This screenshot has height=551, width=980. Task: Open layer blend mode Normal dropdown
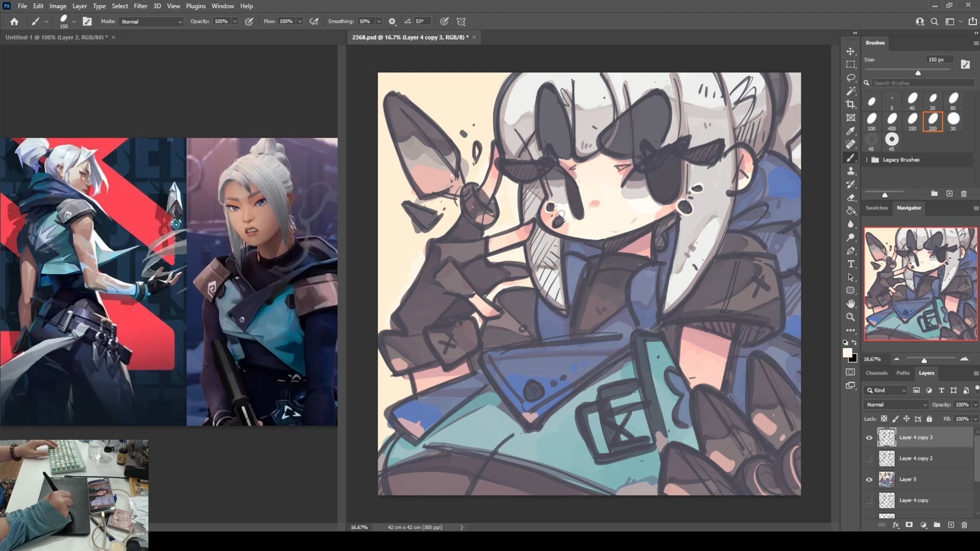[896, 405]
